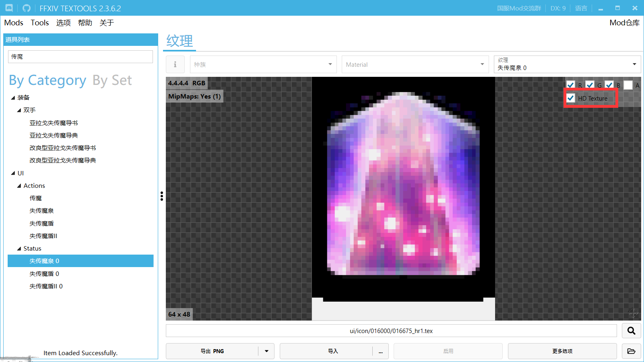Select 失传魔盾II under Actions
The image size is (644, 362).
tap(43, 236)
